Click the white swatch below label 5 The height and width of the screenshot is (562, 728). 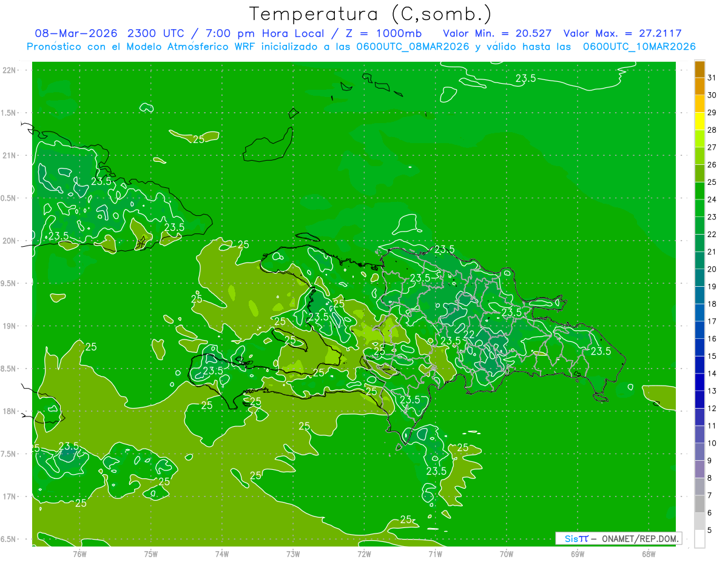699,539
